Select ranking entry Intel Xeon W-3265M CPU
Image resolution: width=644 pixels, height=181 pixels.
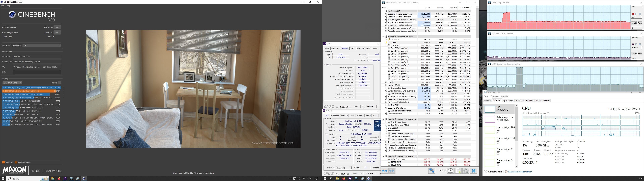click(32, 95)
